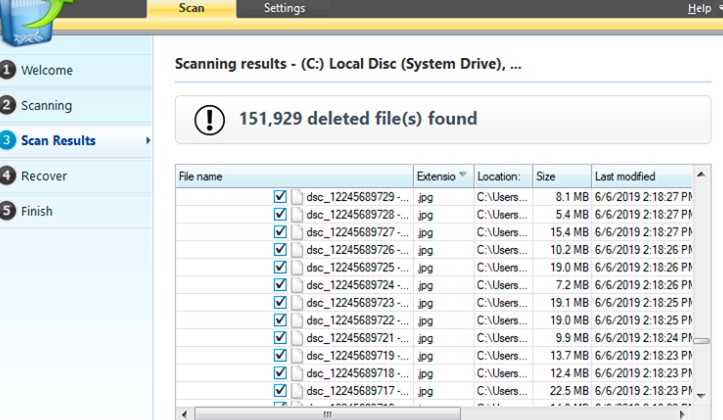Sort by Last modified column header

pos(638,176)
